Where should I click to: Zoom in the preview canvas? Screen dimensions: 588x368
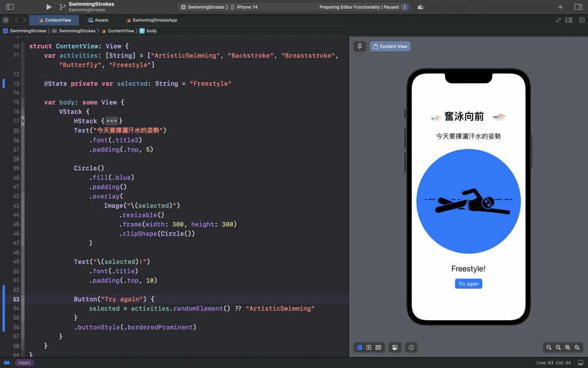pyautogui.click(x=577, y=347)
